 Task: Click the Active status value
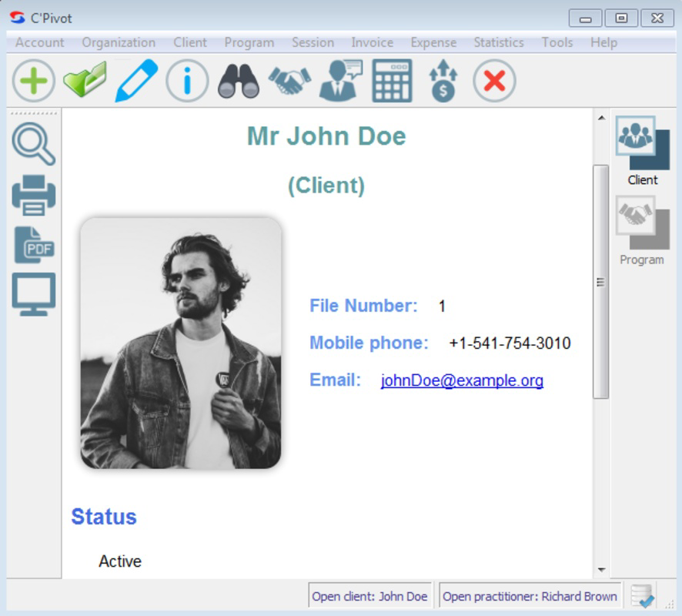click(x=120, y=561)
